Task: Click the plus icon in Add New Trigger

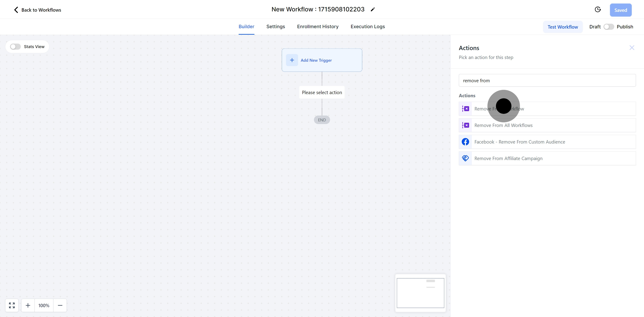Action: point(292,60)
